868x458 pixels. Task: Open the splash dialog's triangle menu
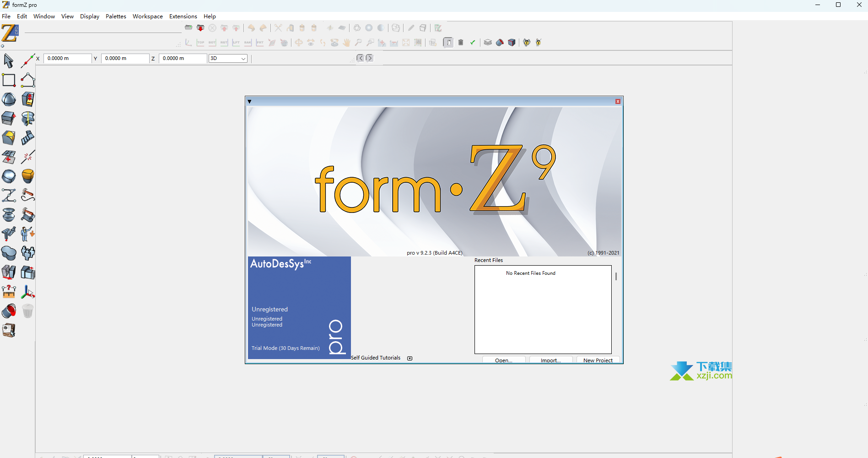(249, 102)
